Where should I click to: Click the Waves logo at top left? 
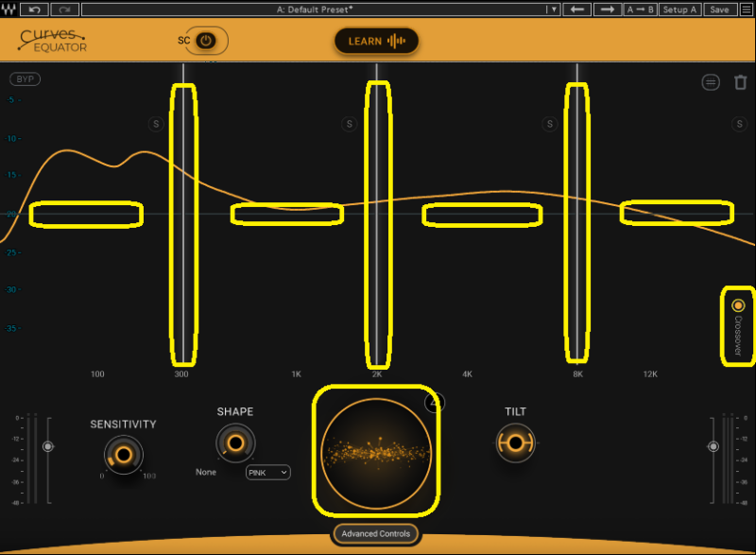pos(10,9)
